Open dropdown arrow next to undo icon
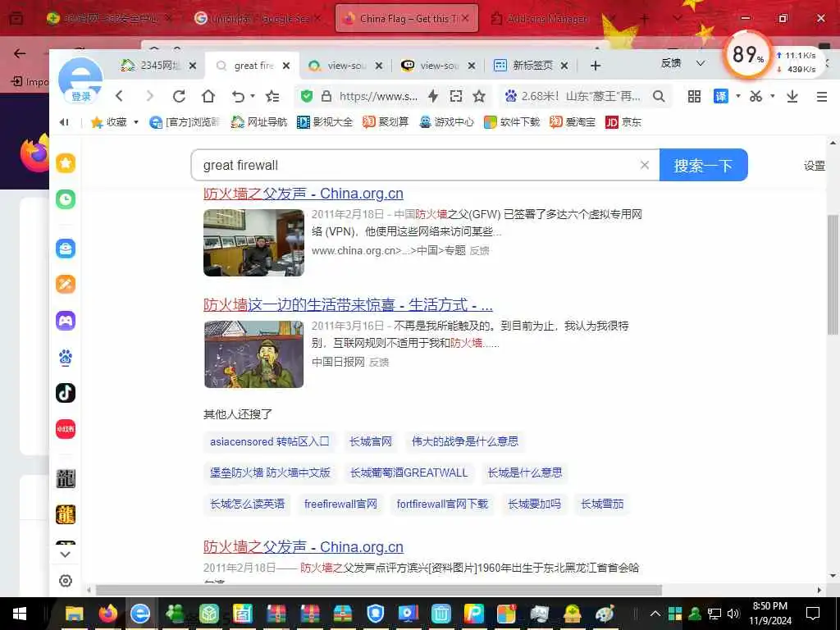 click(x=253, y=97)
